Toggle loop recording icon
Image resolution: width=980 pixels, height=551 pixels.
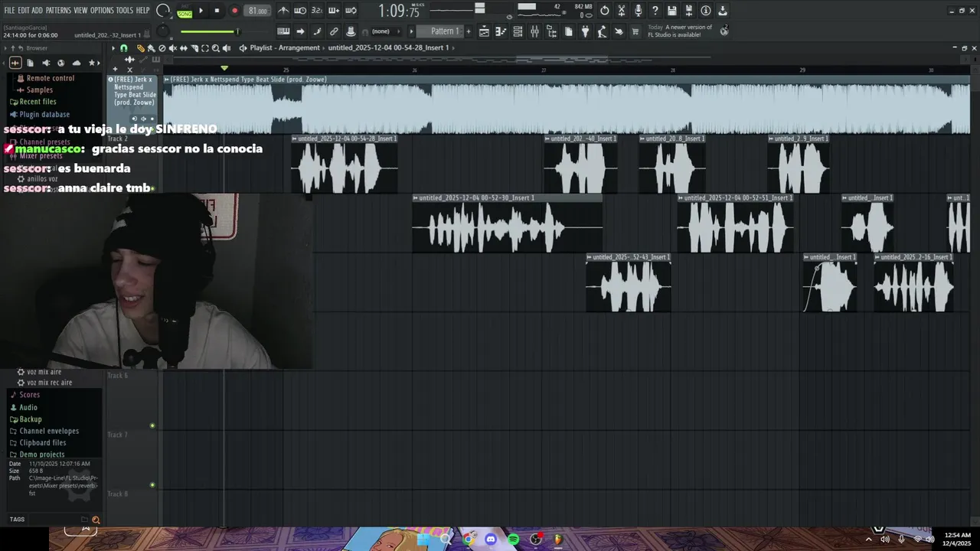coord(351,11)
